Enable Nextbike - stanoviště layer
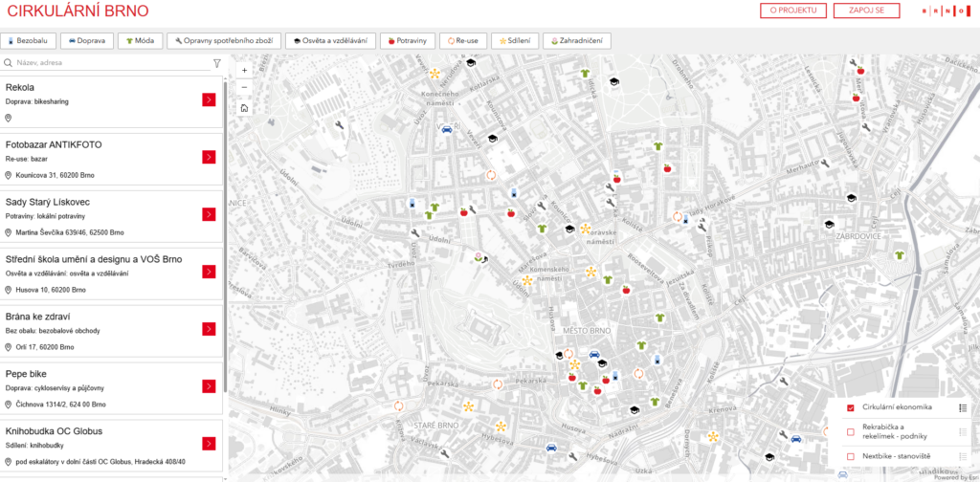Viewport: 980px width, 482px height. tap(850, 455)
